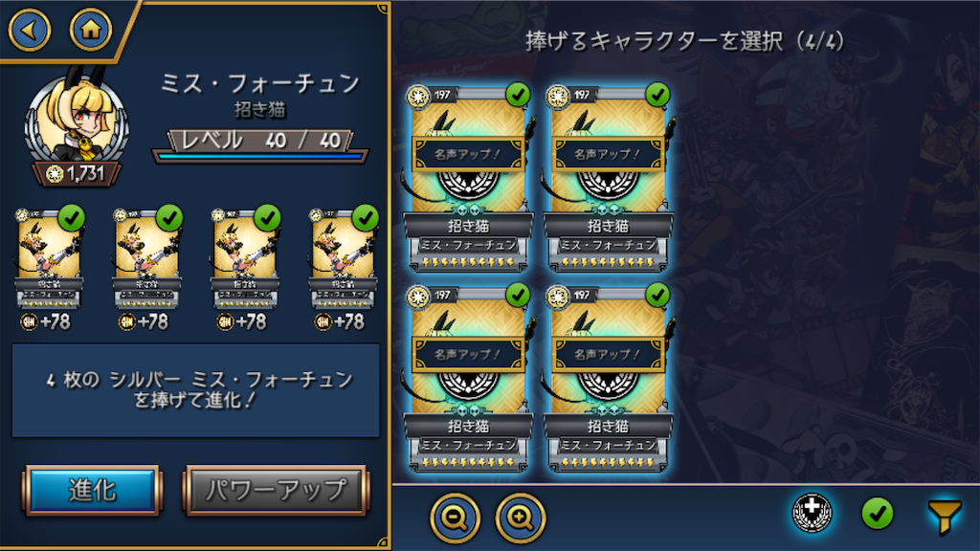
Task: Remove the second sacrificed card thumbnail
Action: point(146,259)
